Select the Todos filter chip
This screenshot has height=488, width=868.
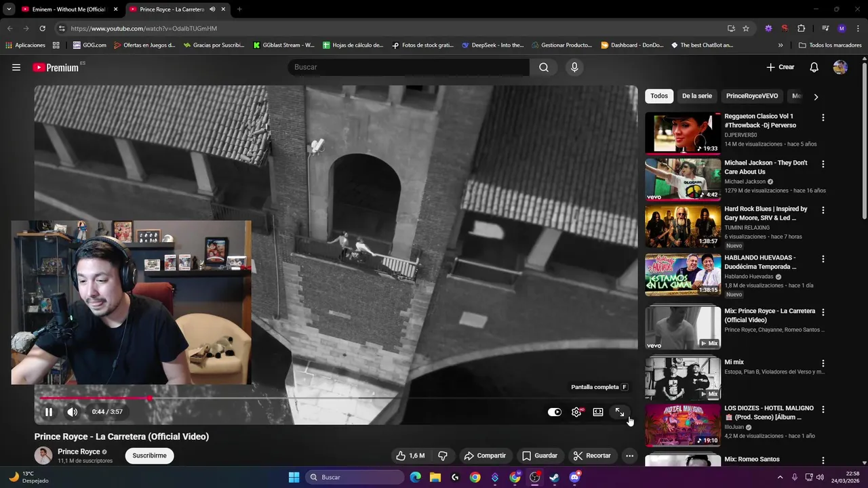pyautogui.click(x=659, y=96)
